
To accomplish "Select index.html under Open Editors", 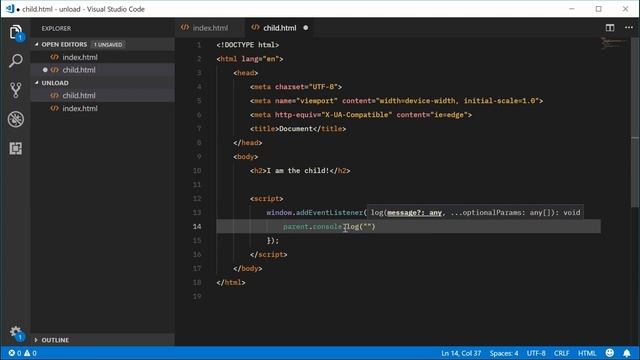I will [x=102, y=57].
